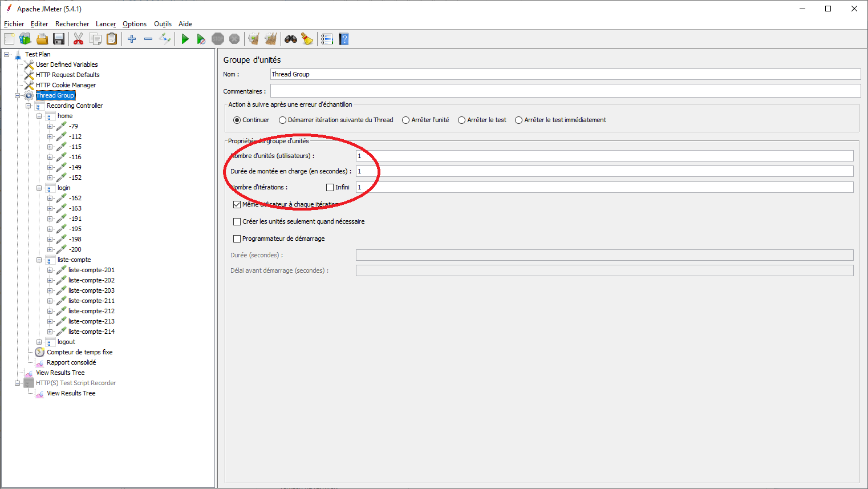Select Compteur de temps fixe timer
Viewport: 868px width, 489px height.
point(79,352)
